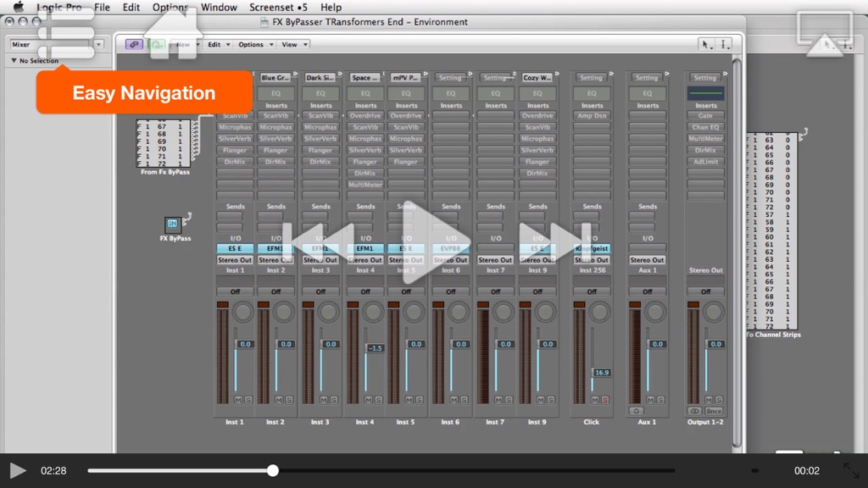Open the Help menu
This screenshot has width=868, height=488.
point(331,7)
